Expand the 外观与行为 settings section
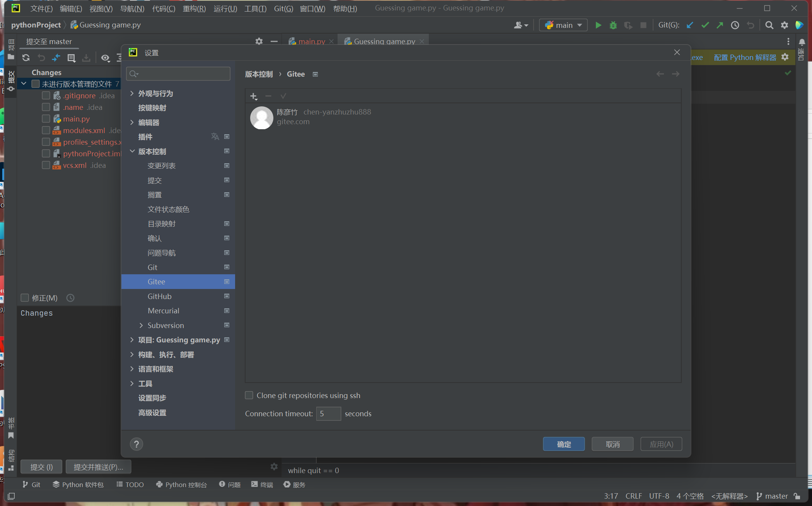Viewport: 812px width, 506px height. click(132, 94)
